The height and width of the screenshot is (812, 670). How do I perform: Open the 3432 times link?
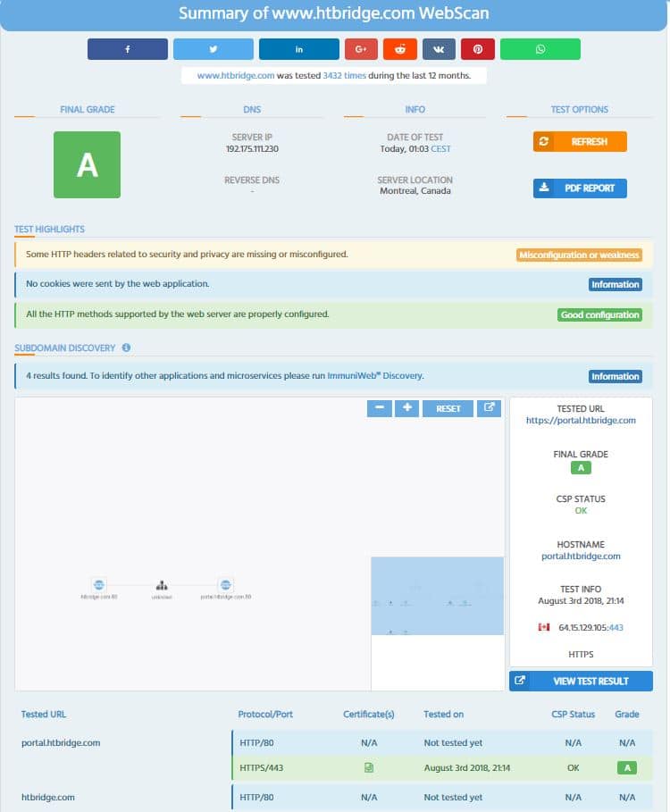tap(344, 76)
